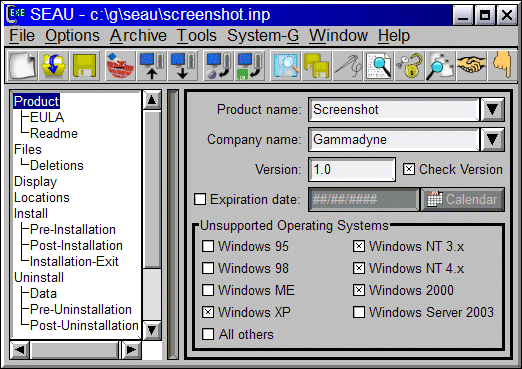Open the Archive menu

pyautogui.click(x=138, y=35)
